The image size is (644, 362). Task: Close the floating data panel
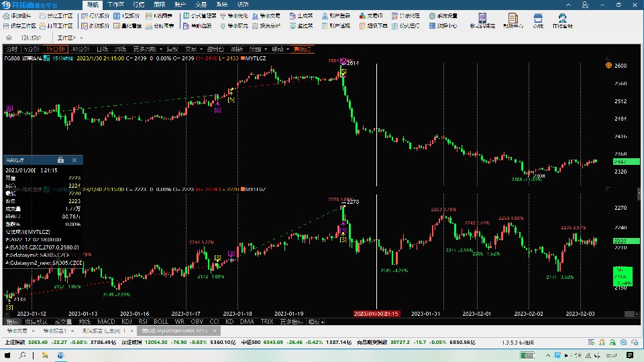74,160
